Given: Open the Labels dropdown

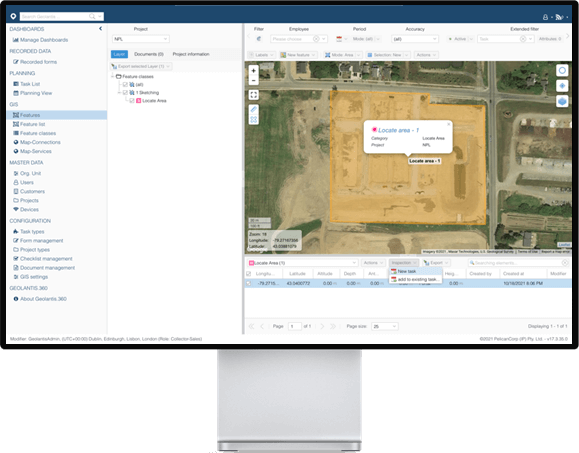Looking at the screenshot, I should (x=261, y=55).
